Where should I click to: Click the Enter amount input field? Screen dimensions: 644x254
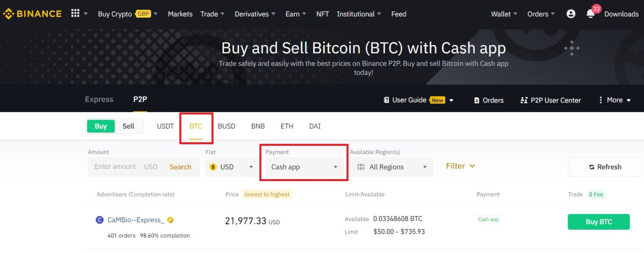114,167
